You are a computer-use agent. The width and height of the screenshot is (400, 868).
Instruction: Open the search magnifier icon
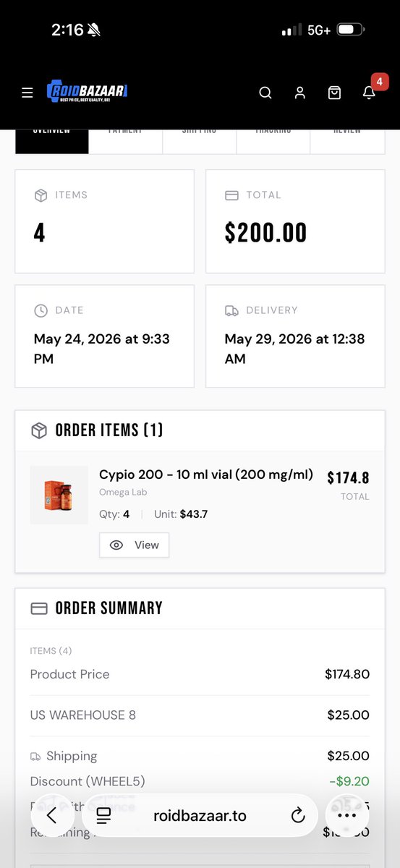coord(265,93)
